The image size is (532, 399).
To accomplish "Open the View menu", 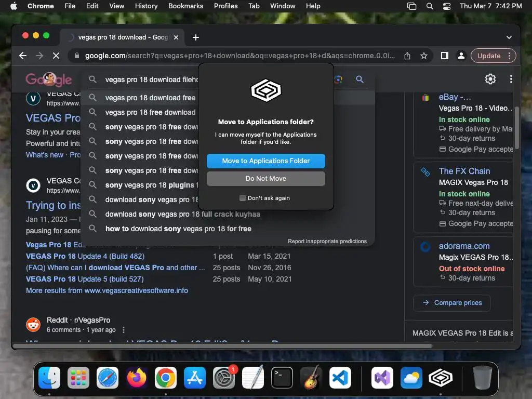I will (116, 6).
